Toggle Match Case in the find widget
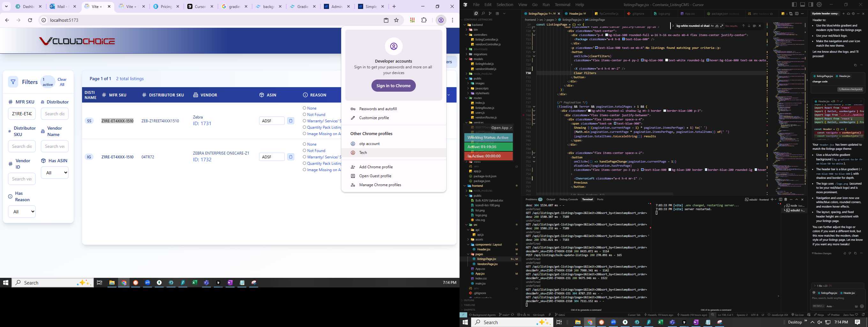Image resolution: width=868 pixels, height=327 pixels. 712,26
